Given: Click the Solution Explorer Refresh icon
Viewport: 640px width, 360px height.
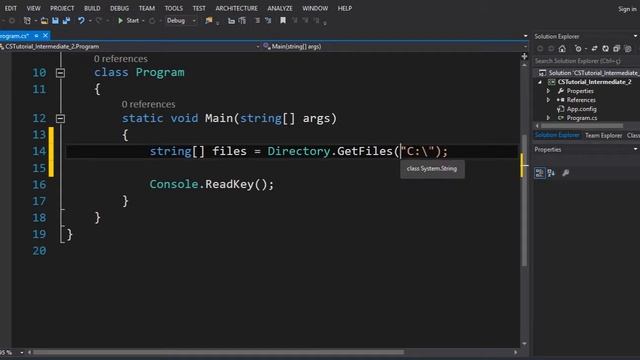Looking at the screenshot, I should 605,49.
